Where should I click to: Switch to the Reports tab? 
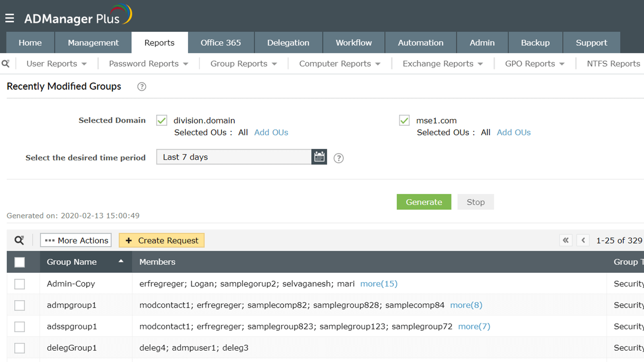click(159, 43)
